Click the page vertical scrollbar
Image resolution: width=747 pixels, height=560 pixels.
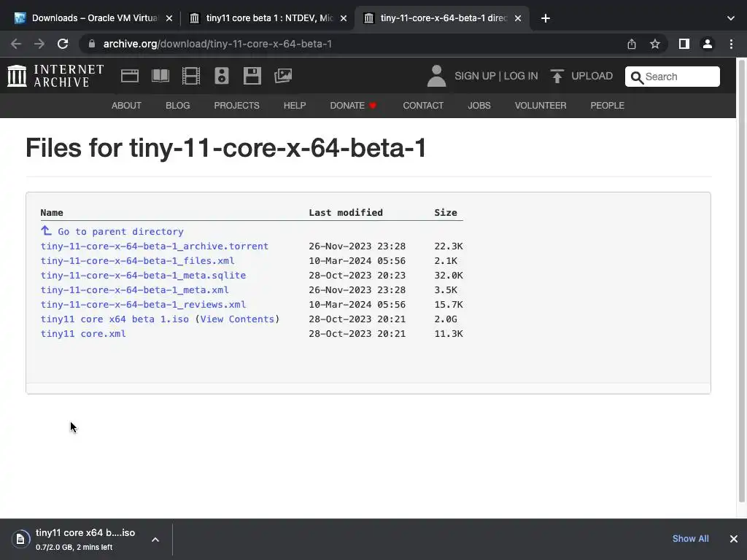tap(741, 281)
